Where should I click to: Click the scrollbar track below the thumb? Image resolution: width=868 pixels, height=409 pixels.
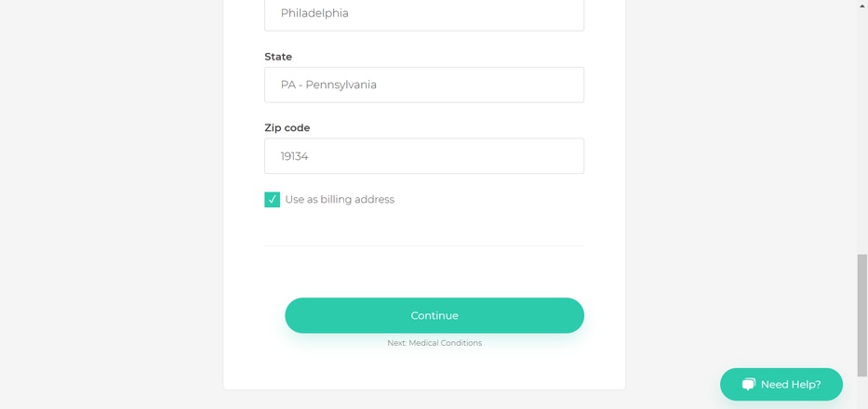[x=862, y=392]
